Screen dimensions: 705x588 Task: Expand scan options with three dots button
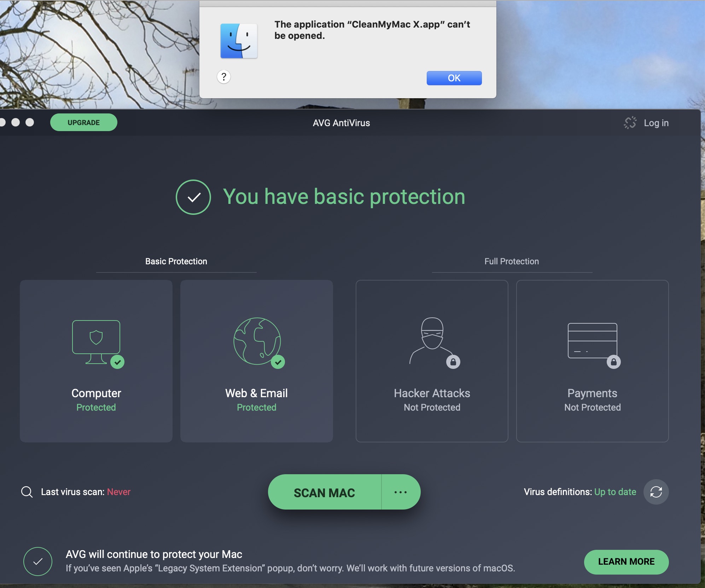pos(401,492)
